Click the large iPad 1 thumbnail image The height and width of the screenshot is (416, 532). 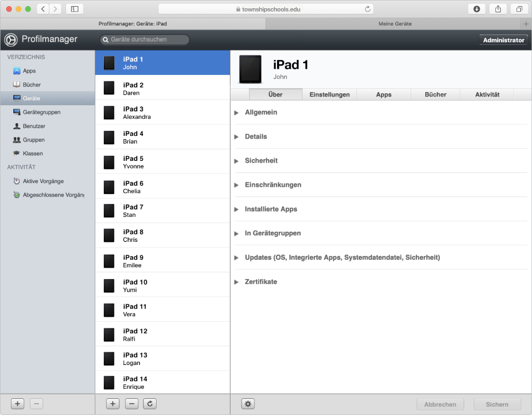point(250,69)
